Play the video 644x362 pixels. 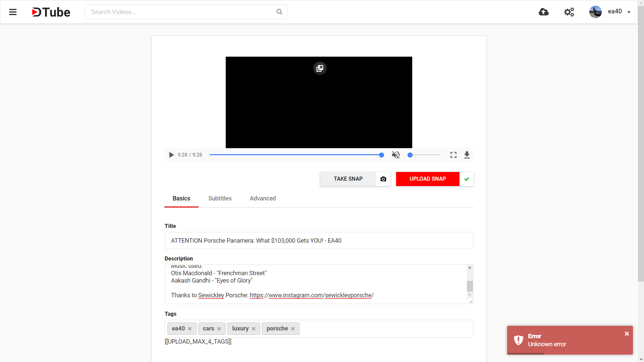[x=171, y=155]
